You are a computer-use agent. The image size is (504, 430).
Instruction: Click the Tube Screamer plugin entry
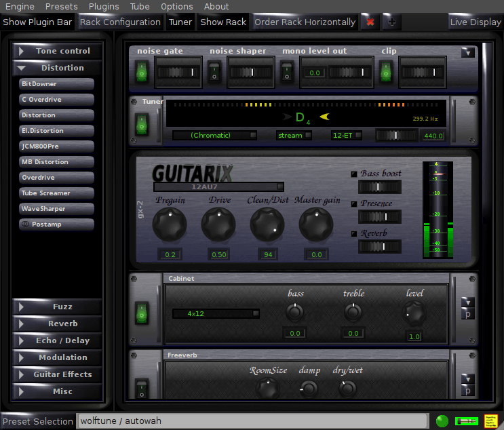56,193
